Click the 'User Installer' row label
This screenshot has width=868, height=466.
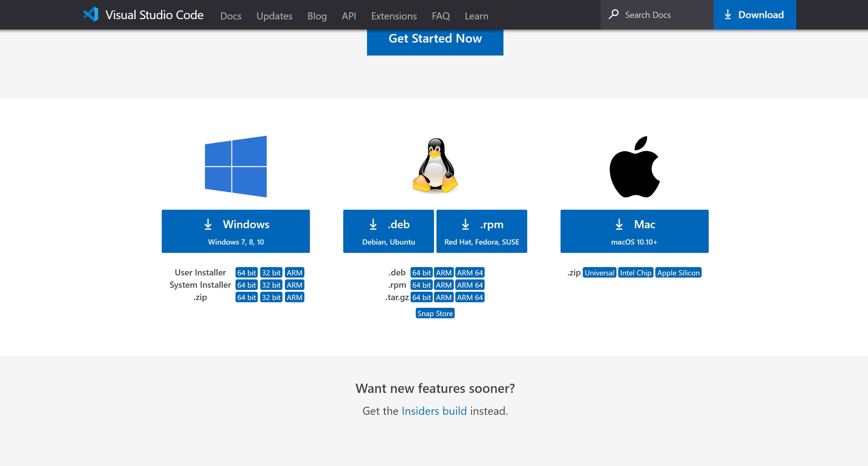tap(200, 272)
